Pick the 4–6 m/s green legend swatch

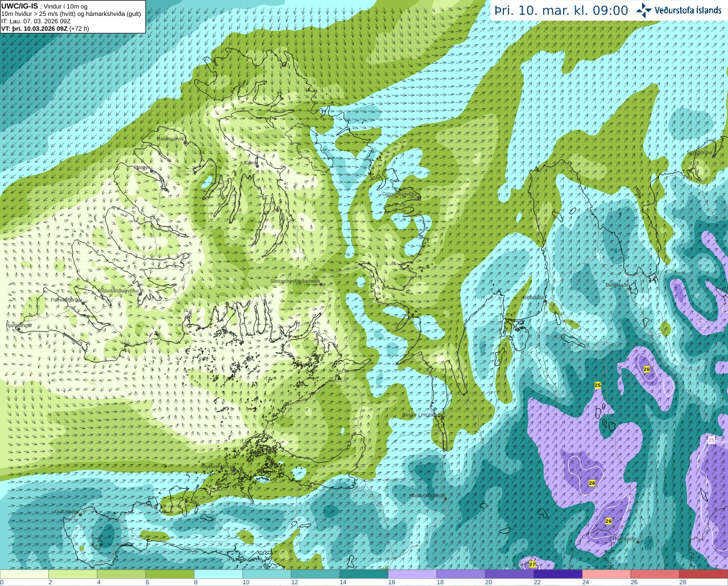[x=121, y=574]
